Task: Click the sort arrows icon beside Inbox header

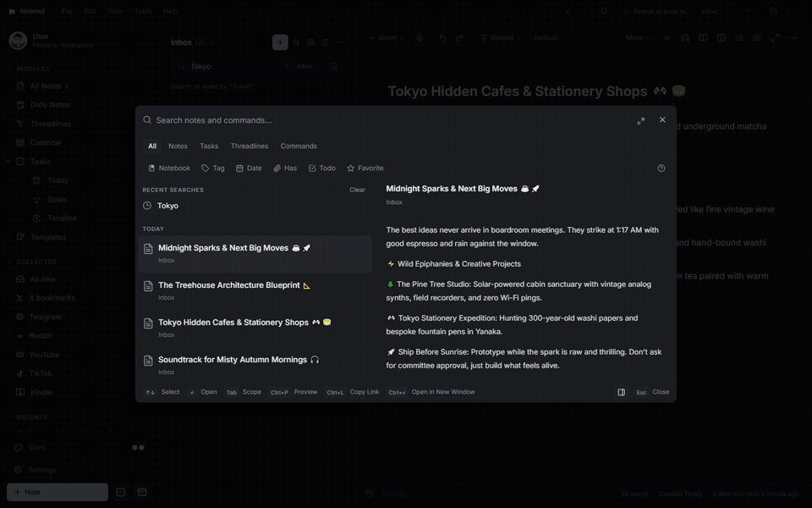Action: (x=296, y=42)
